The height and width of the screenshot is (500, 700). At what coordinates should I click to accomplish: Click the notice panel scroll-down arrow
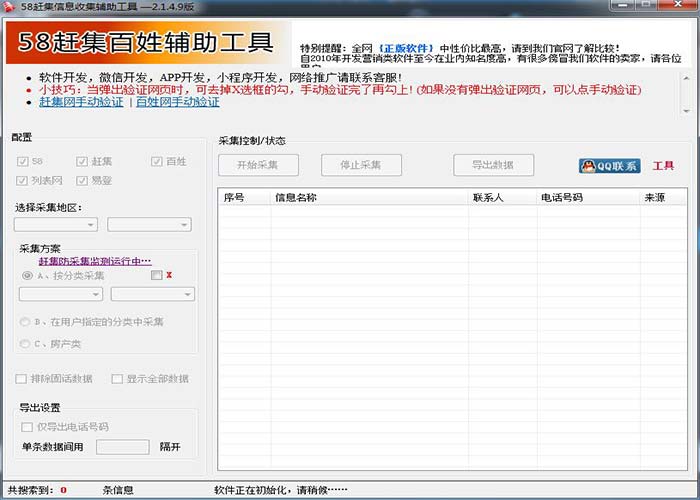pyautogui.click(x=686, y=111)
